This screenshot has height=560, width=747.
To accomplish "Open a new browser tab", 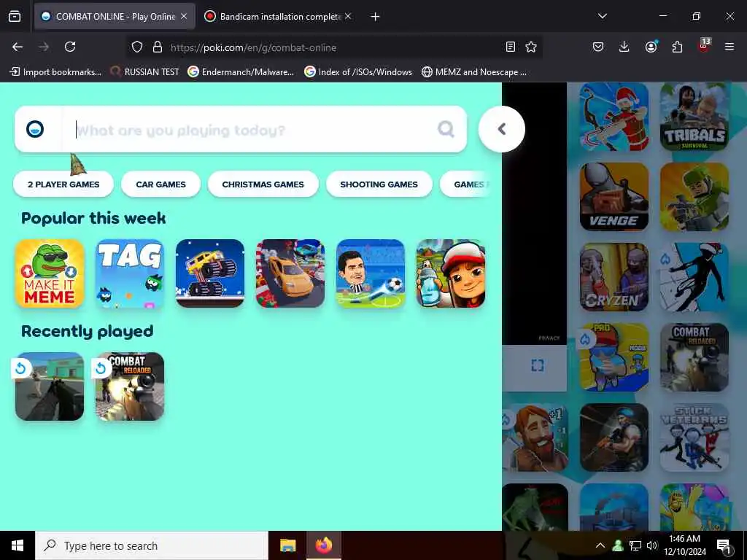I will [x=375, y=17].
